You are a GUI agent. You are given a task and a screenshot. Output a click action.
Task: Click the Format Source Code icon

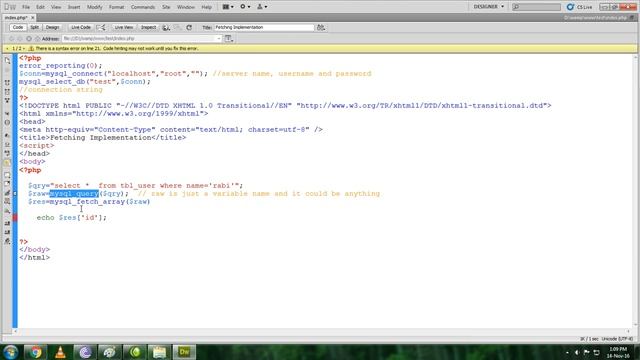tap(7, 241)
